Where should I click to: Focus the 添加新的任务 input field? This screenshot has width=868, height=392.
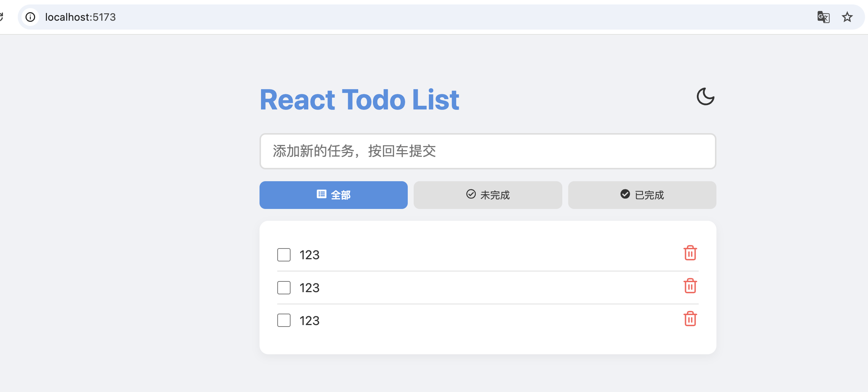pos(488,151)
